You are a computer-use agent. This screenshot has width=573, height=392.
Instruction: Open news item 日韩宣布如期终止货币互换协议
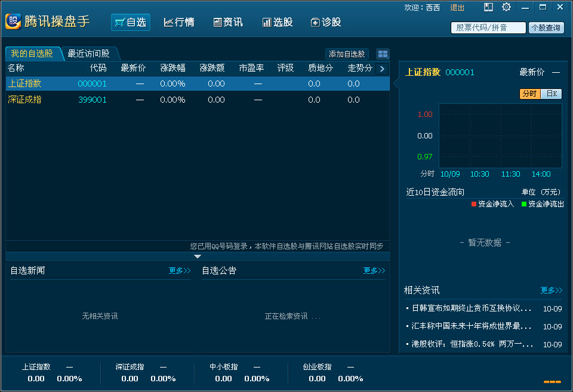click(x=472, y=308)
